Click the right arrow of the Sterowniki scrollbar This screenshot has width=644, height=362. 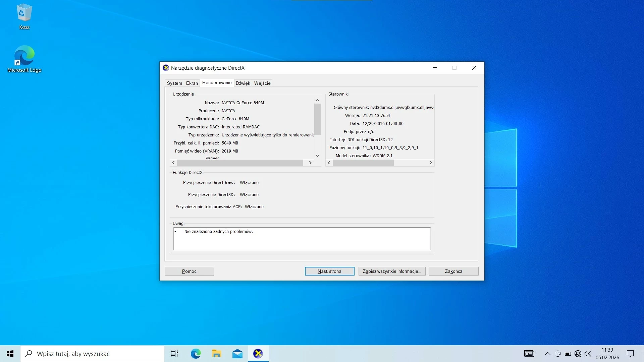(x=431, y=163)
